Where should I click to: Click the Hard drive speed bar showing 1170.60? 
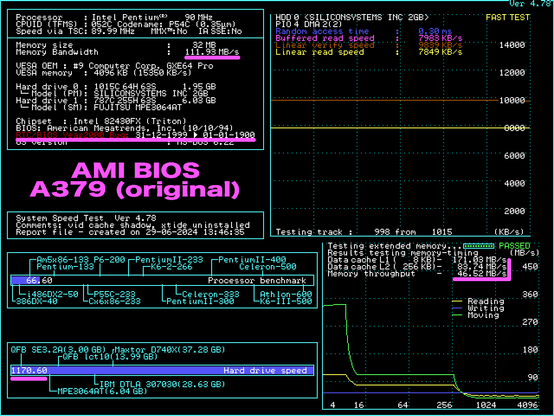click(162, 370)
